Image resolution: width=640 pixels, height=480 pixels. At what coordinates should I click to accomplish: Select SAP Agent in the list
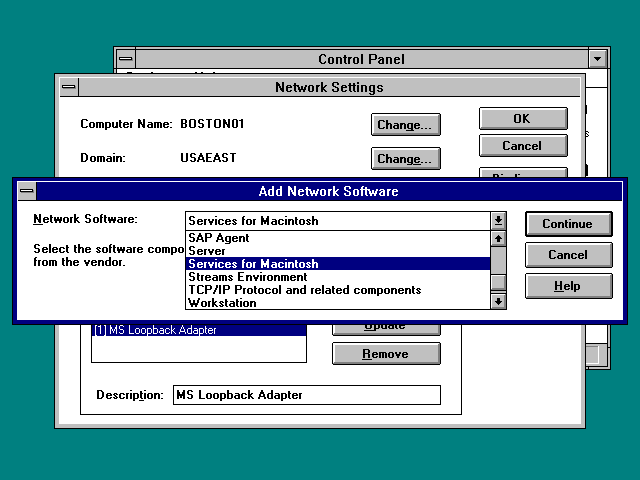[x=338, y=238]
